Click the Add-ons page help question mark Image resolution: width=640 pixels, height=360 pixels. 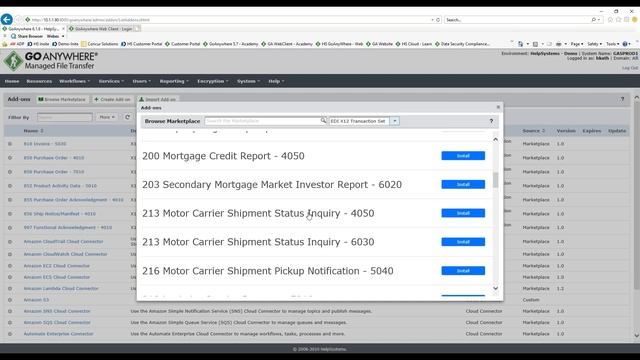pyautogui.click(x=622, y=99)
